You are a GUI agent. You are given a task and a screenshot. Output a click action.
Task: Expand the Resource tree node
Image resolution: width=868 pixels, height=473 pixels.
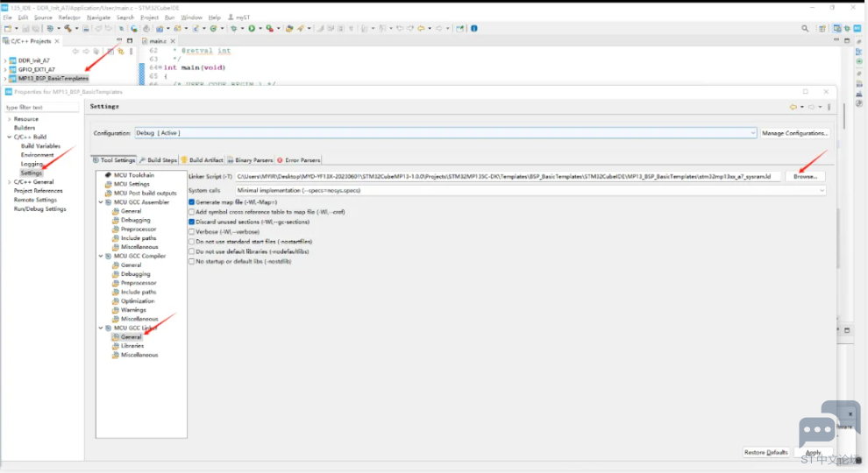click(x=9, y=119)
